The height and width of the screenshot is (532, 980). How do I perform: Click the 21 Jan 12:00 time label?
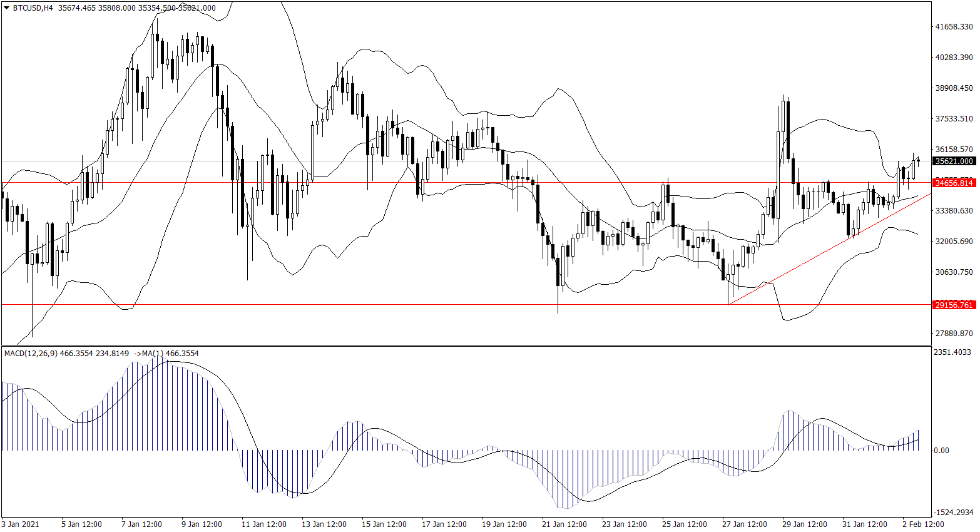564,524
